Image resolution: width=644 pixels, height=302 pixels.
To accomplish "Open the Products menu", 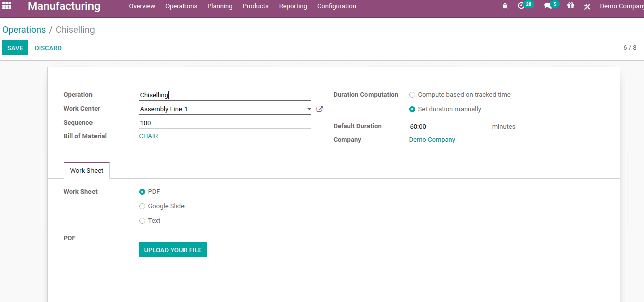I will click(x=255, y=6).
